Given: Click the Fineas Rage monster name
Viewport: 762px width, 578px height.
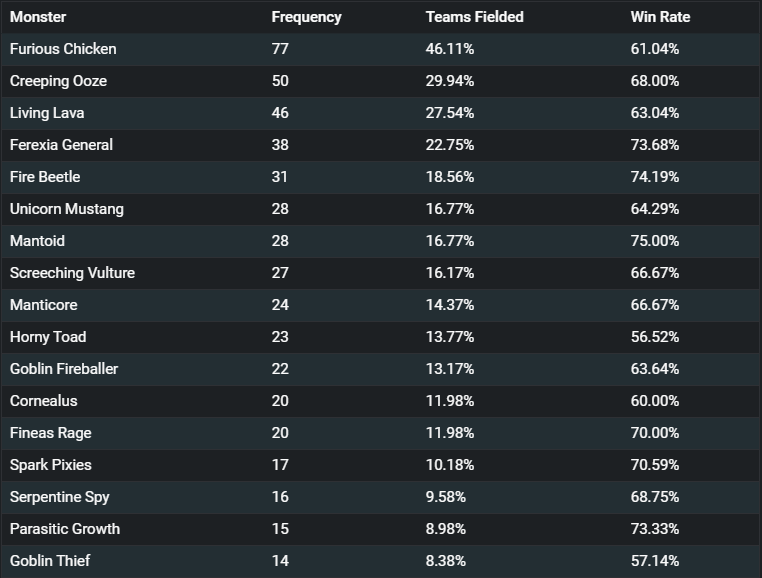Looking at the screenshot, I should (51, 433).
